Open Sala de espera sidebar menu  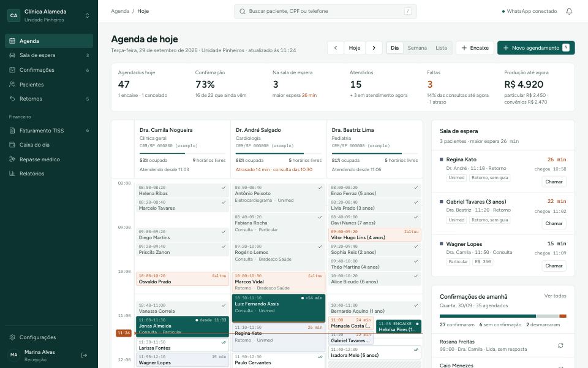49,55
